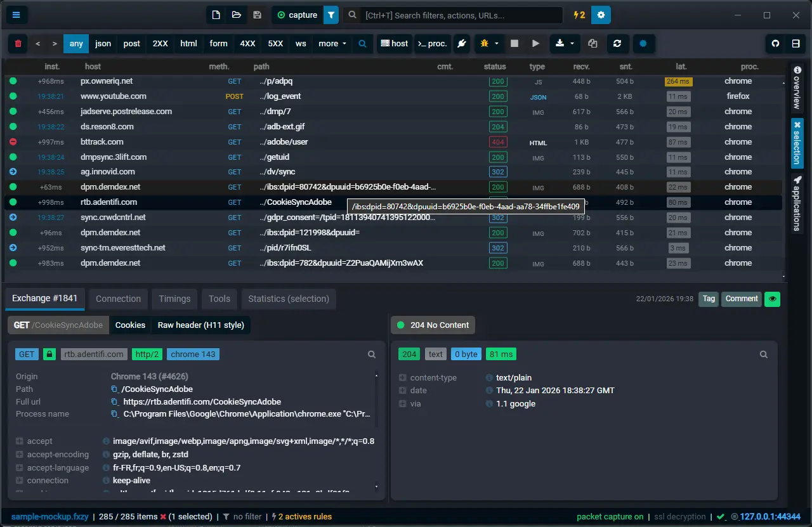Screen dimensions: 812x527
Task: Click the Comment button
Action: [742, 299]
